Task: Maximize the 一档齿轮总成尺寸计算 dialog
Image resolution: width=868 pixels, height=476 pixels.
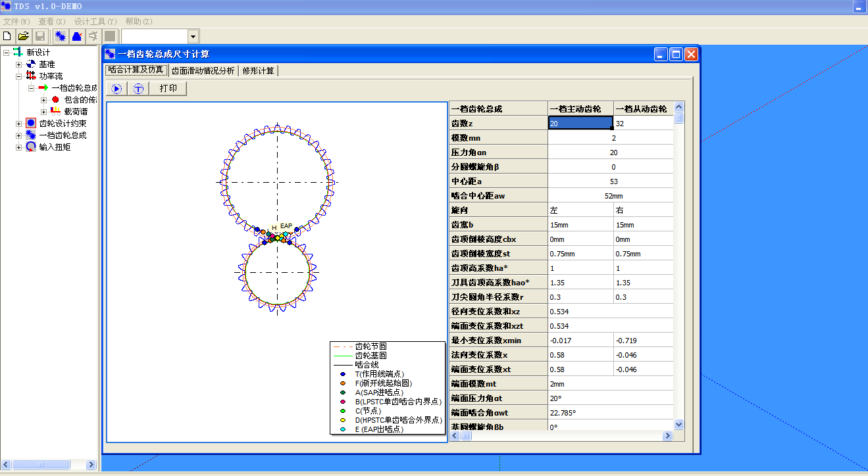Action: (676, 55)
